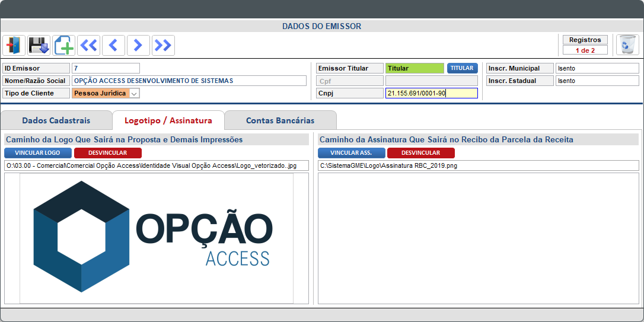Click the exit door icon
Viewport: 644px width, 322px height.
pyautogui.click(x=14, y=45)
